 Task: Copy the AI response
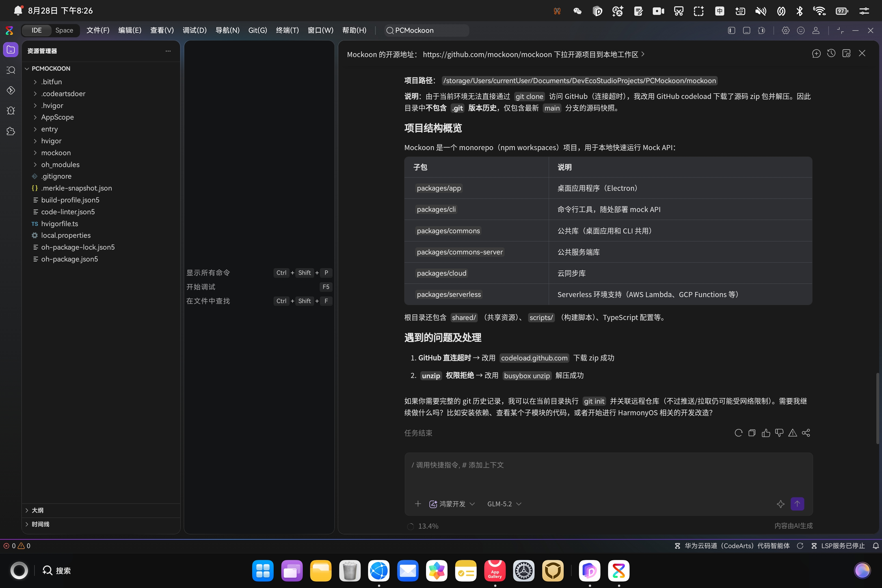752,433
